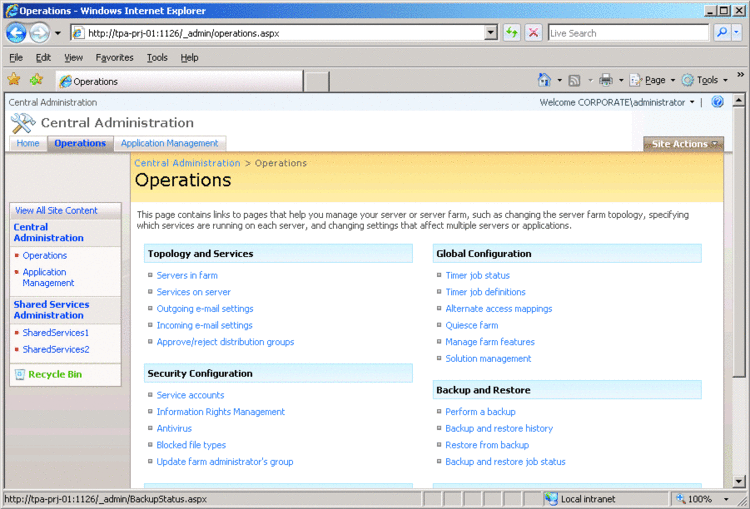The width and height of the screenshot is (750, 509).
Task: Open Approve/reject distribution groups
Action: (x=225, y=342)
